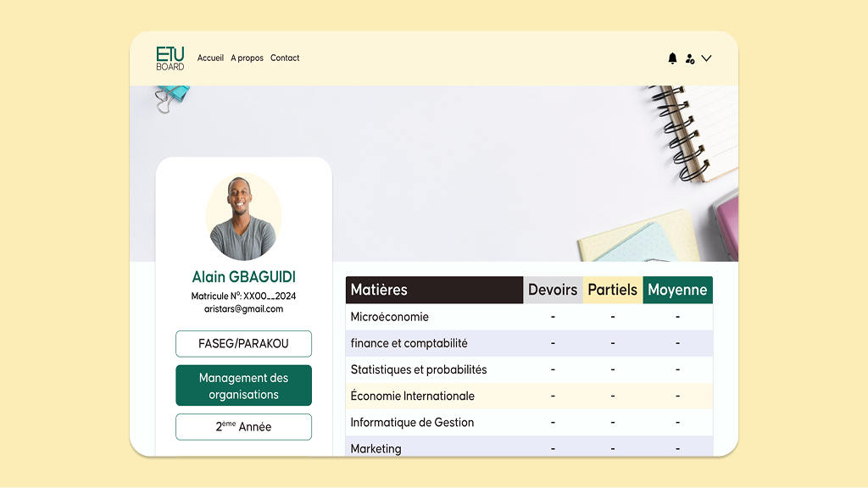Expand the account dropdown chevron

(706, 58)
